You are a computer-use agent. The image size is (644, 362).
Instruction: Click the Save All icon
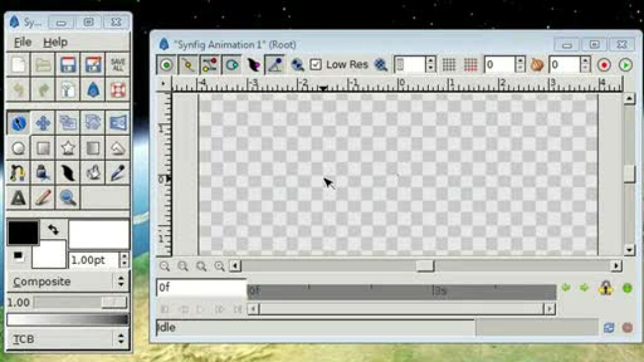point(118,65)
